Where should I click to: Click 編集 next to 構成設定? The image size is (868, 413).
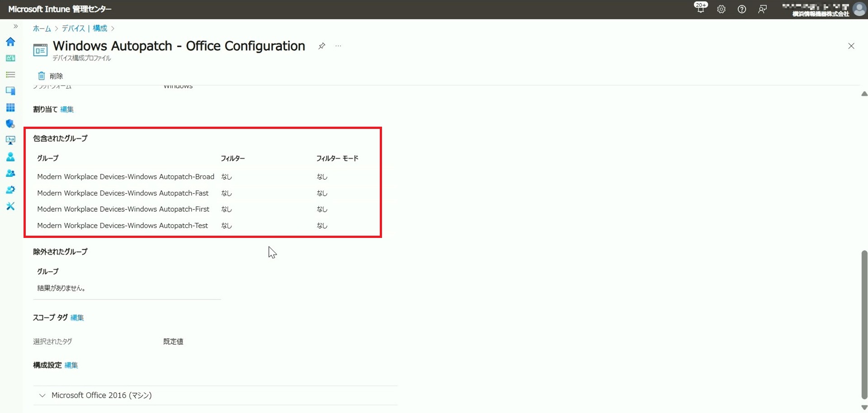pyautogui.click(x=71, y=365)
